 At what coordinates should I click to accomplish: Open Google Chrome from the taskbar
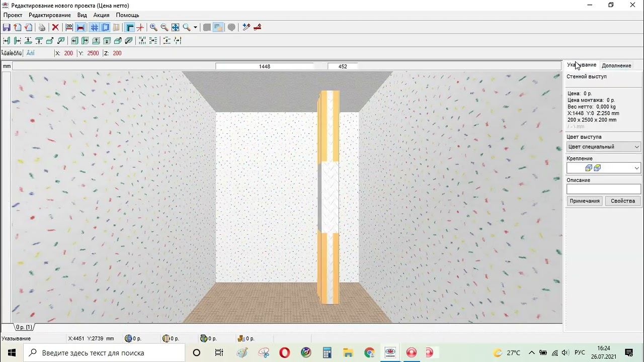click(369, 352)
